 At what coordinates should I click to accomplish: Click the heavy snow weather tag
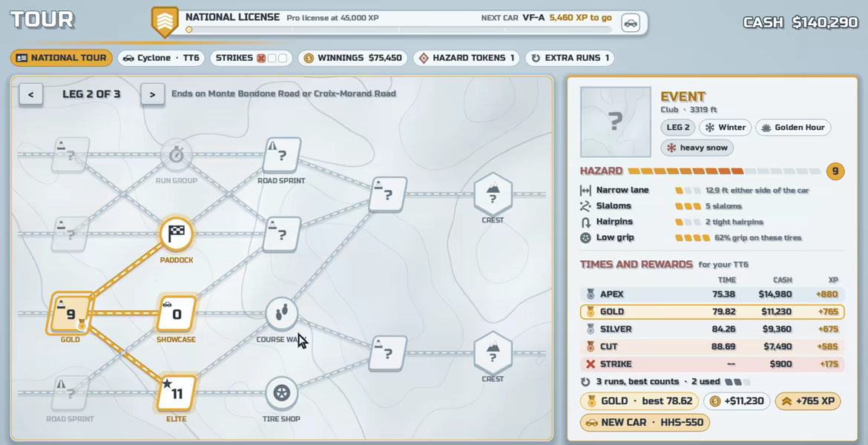pos(697,148)
